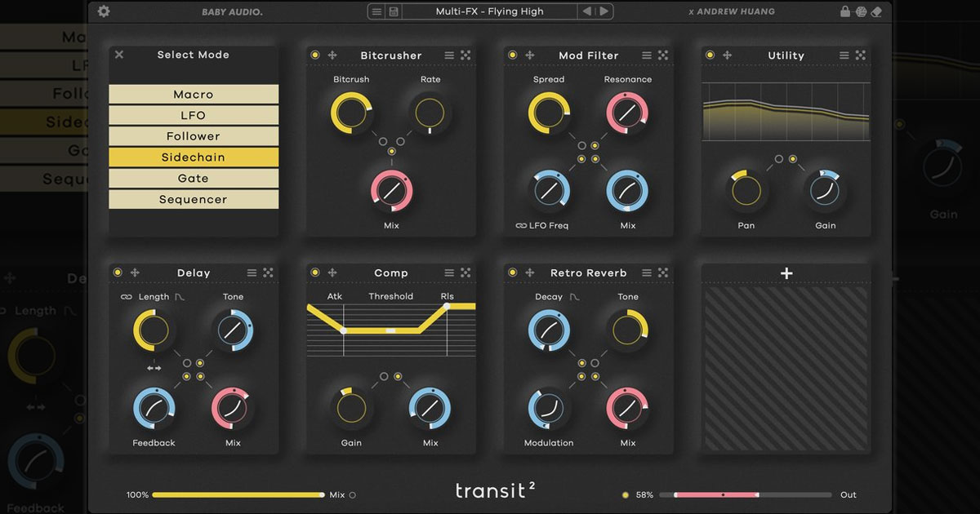Toggle the Delay module power dot

(117, 273)
